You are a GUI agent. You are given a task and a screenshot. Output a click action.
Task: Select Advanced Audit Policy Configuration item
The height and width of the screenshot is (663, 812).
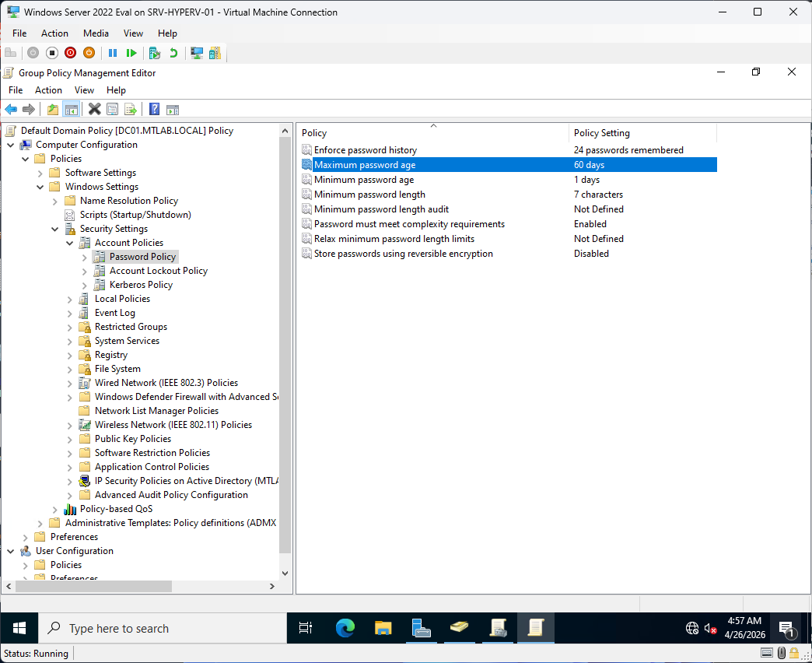(x=171, y=495)
